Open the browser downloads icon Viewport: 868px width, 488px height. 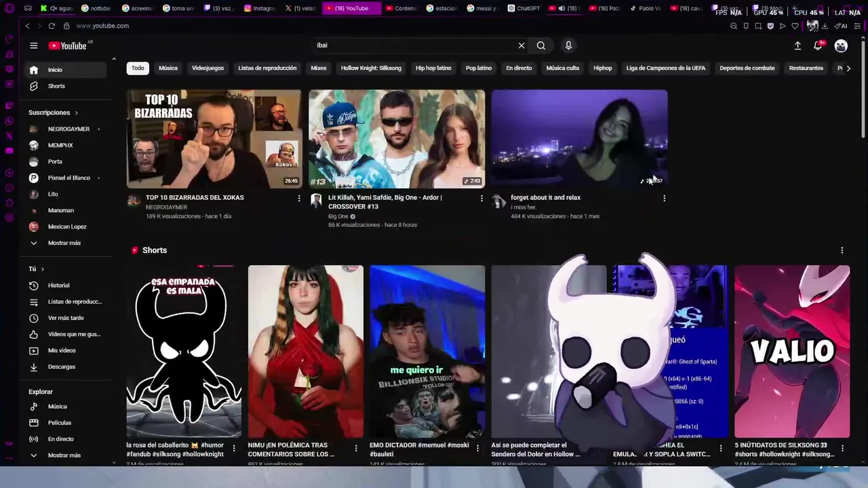825,26
